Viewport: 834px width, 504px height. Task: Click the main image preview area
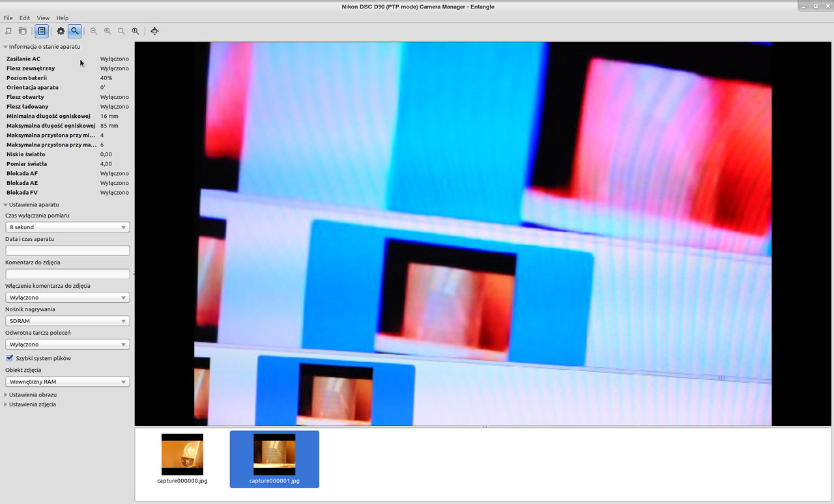(x=483, y=234)
